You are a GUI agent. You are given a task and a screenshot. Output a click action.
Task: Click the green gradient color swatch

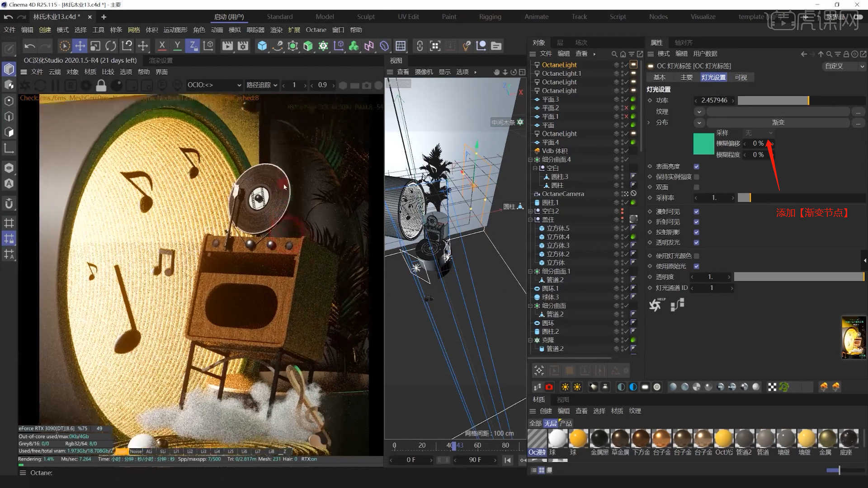pos(703,144)
